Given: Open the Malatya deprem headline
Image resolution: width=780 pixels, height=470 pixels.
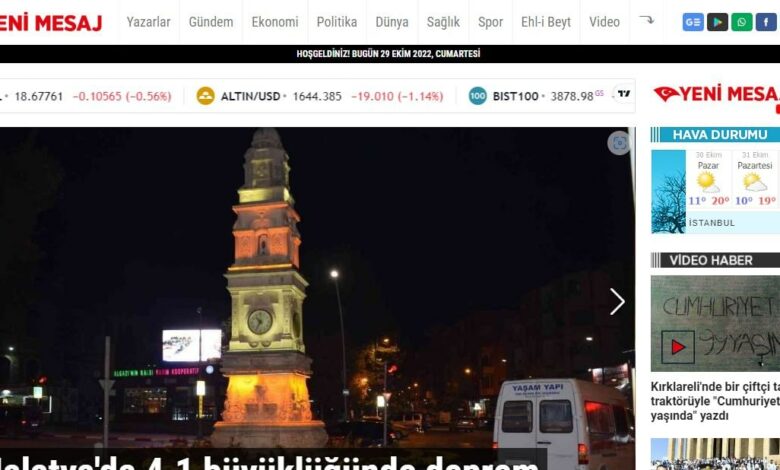Looking at the screenshot, I should pos(269,463).
